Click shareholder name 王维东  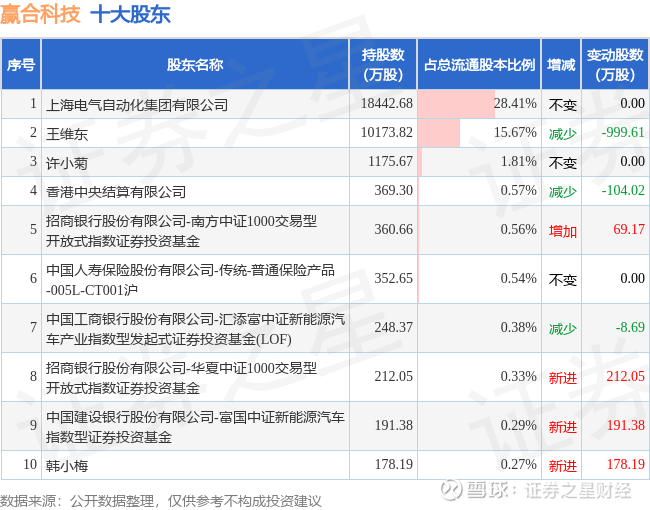pos(67,134)
